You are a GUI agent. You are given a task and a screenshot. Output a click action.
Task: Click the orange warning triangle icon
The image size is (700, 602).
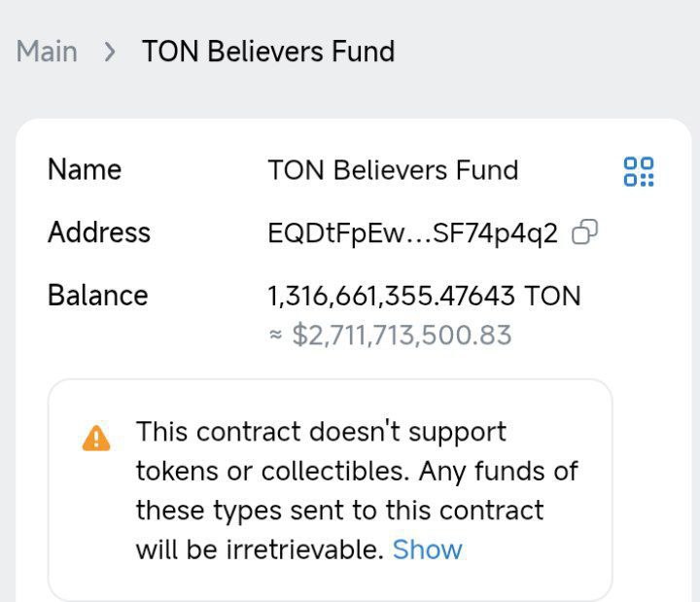pos(96,439)
